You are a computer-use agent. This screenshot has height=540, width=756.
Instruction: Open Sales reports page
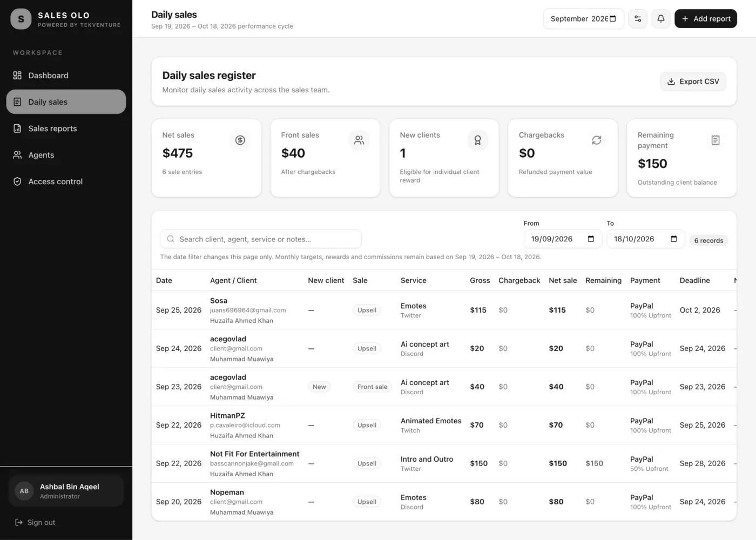click(x=66, y=129)
